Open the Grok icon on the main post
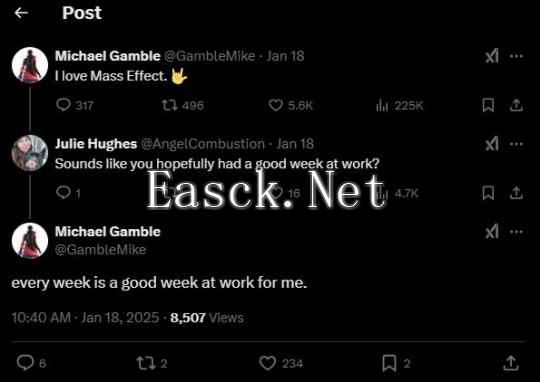Image resolution: width=540 pixels, height=382 pixels. tap(492, 232)
